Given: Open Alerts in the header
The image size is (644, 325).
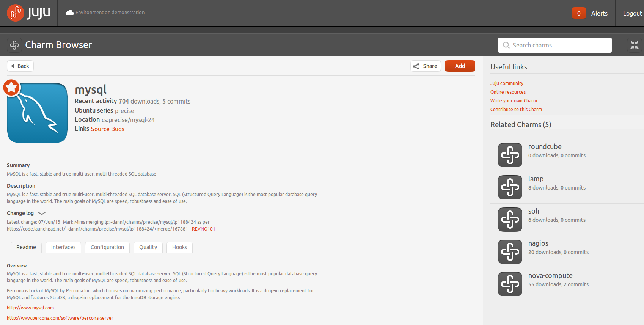Looking at the screenshot, I should [599, 13].
